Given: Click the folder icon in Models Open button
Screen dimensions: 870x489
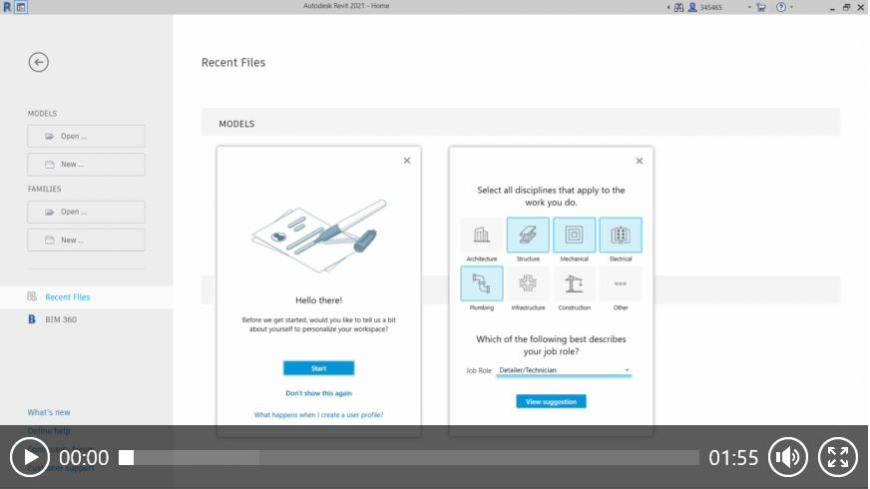Looking at the screenshot, I should [49, 136].
